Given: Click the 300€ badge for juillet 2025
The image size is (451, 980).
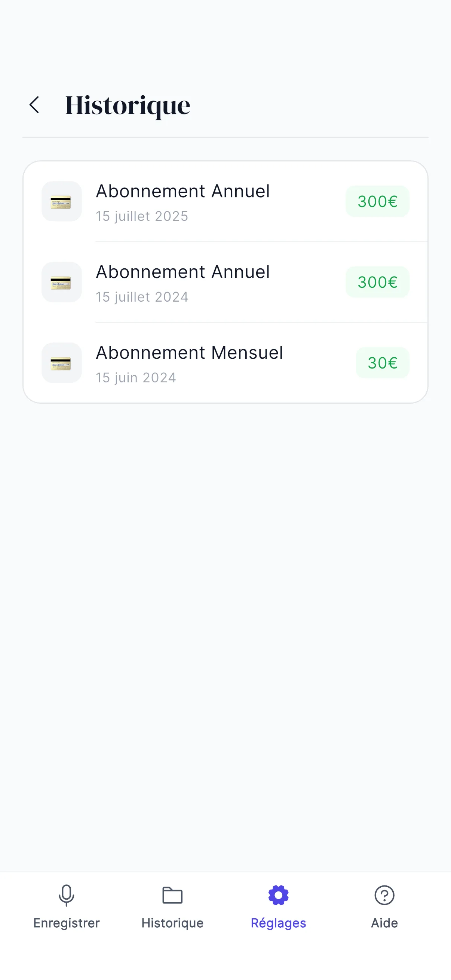Looking at the screenshot, I should point(377,201).
